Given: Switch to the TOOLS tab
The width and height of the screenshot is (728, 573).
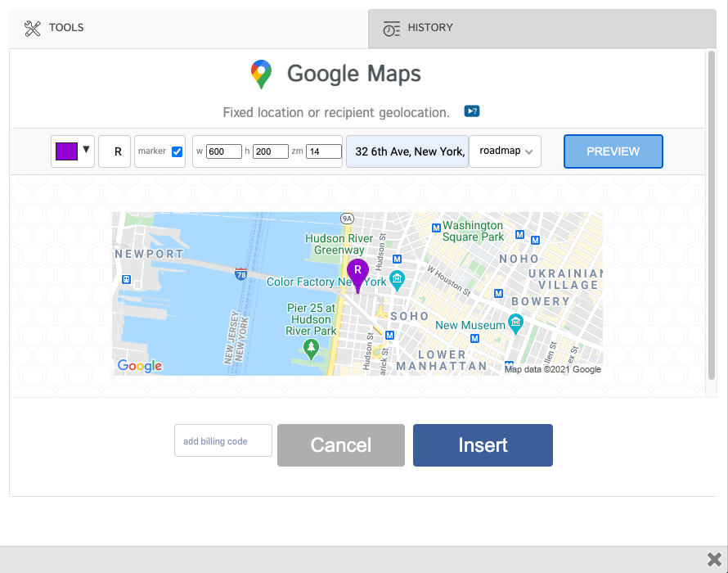Looking at the screenshot, I should [188, 29].
